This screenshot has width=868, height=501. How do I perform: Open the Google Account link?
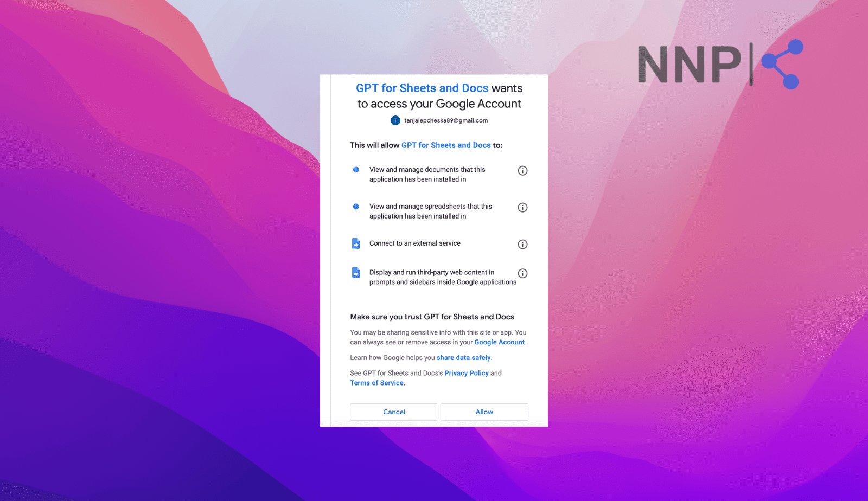coord(500,342)
